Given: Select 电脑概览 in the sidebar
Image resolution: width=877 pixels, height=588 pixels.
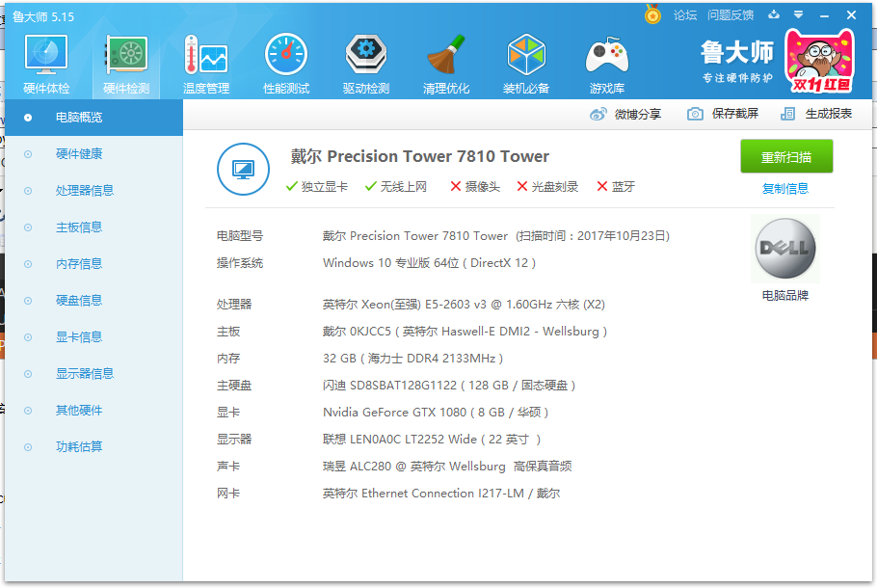Looking at the screenshot, I should pyautogui.click(x=94, y=118).
